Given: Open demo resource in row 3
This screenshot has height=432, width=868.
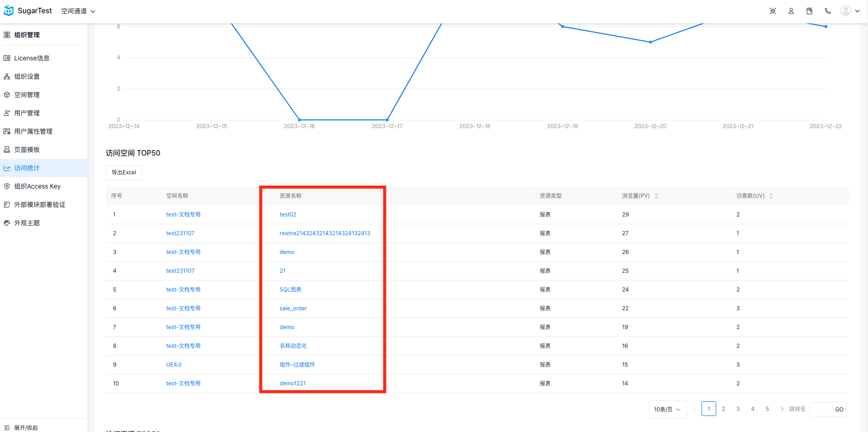Looking at the screenshot, I should coord(287,252).
